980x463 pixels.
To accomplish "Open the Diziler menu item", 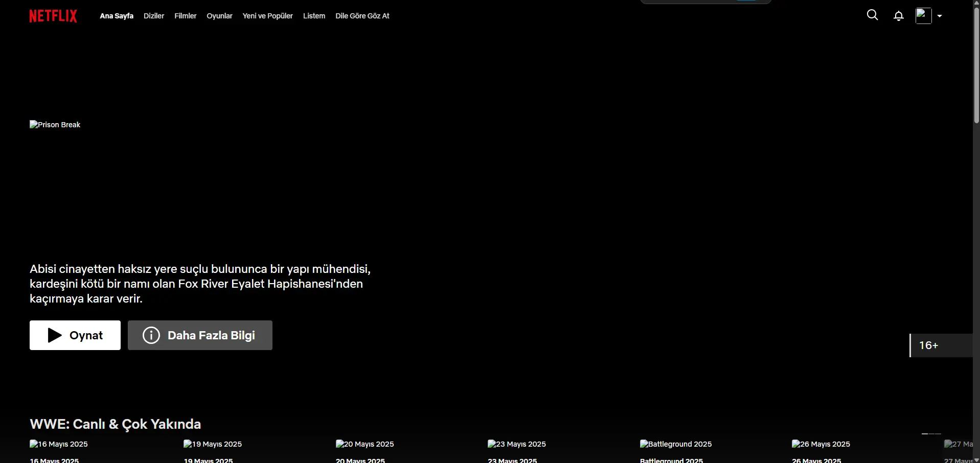I will 154,16.
